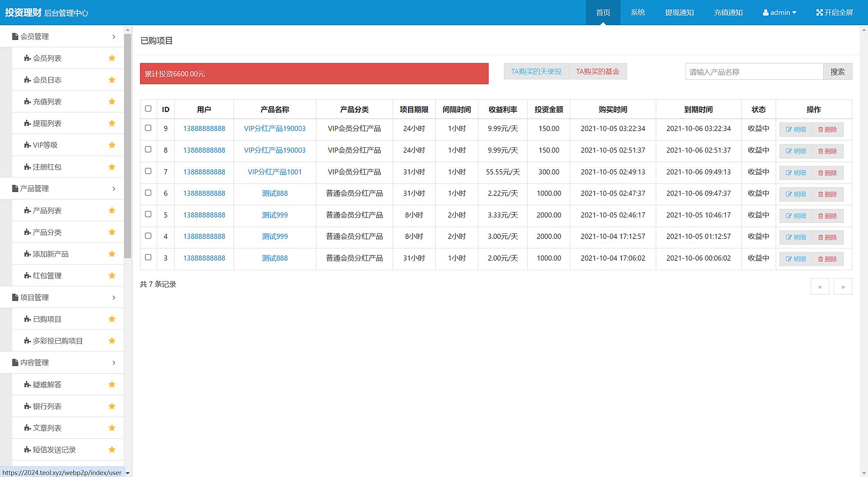Open product link VIP分红产品1001
The height and width of the screenshot is (477, 868).
[274, 172]
